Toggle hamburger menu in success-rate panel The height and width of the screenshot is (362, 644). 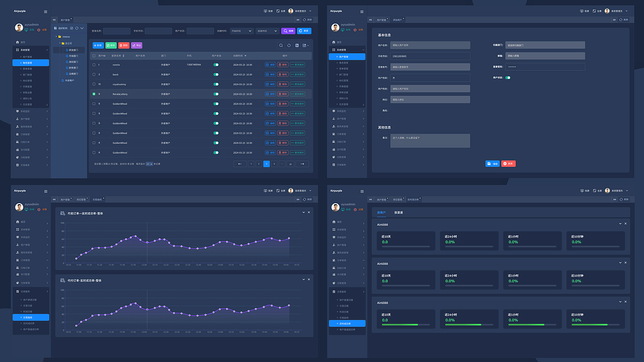[x=362, y=191]
